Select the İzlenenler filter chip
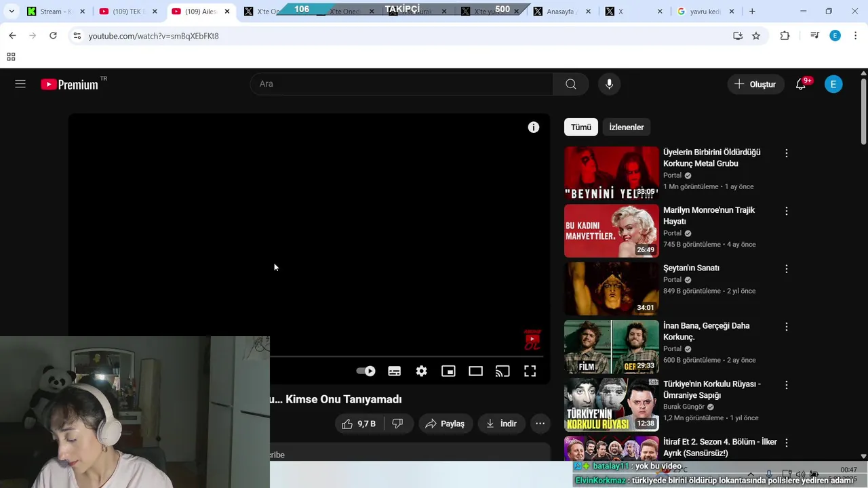 (627, 127)
